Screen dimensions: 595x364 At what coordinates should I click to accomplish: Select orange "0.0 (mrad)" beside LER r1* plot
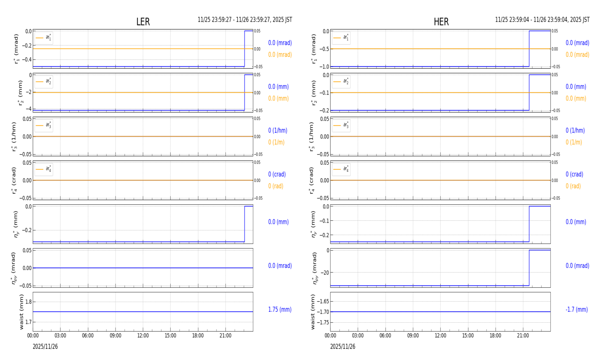[x=280, y=55]
